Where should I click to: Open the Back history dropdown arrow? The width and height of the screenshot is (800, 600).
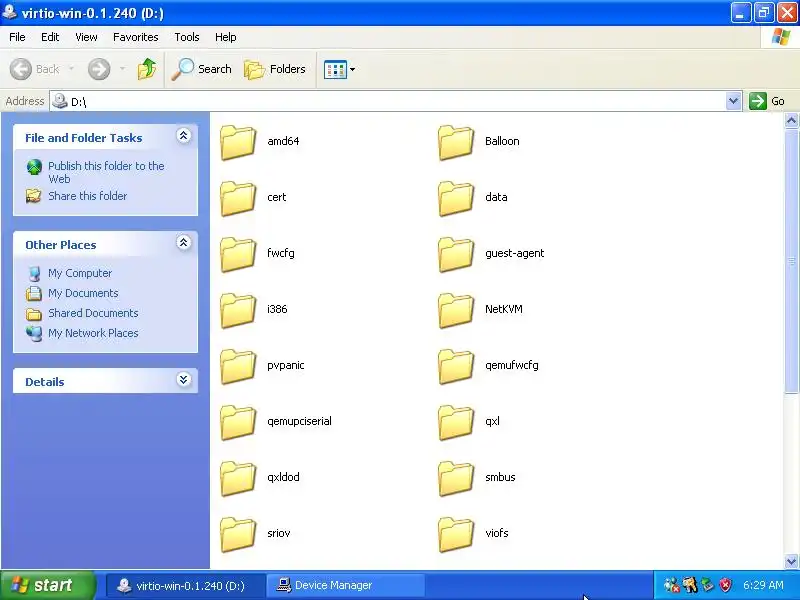point(71,68)
